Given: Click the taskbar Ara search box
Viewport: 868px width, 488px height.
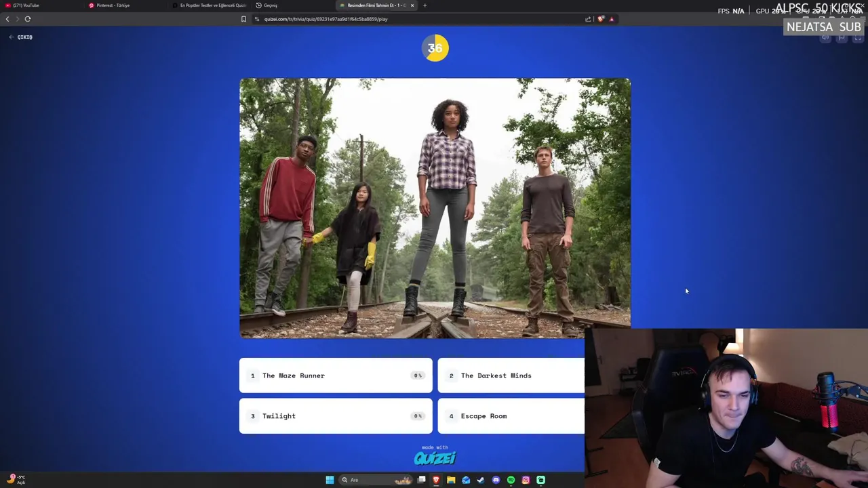Looking at the screenshot, I should tap(376, 480).
